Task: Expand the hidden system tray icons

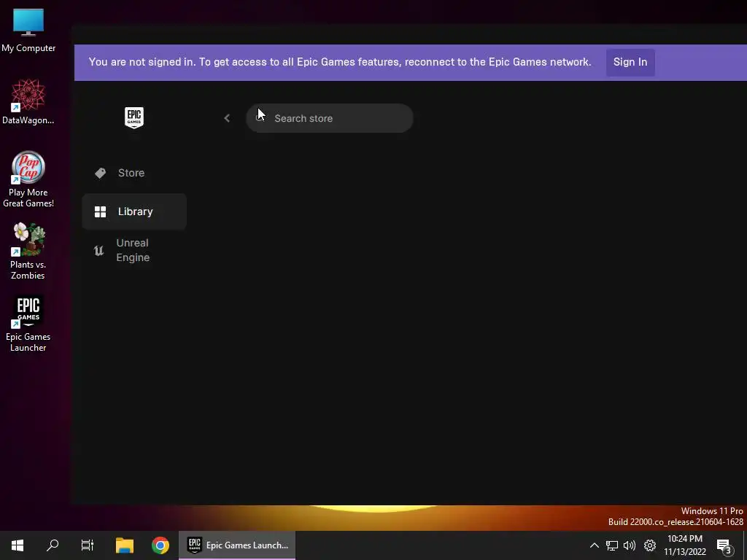Action: point(594,545)
